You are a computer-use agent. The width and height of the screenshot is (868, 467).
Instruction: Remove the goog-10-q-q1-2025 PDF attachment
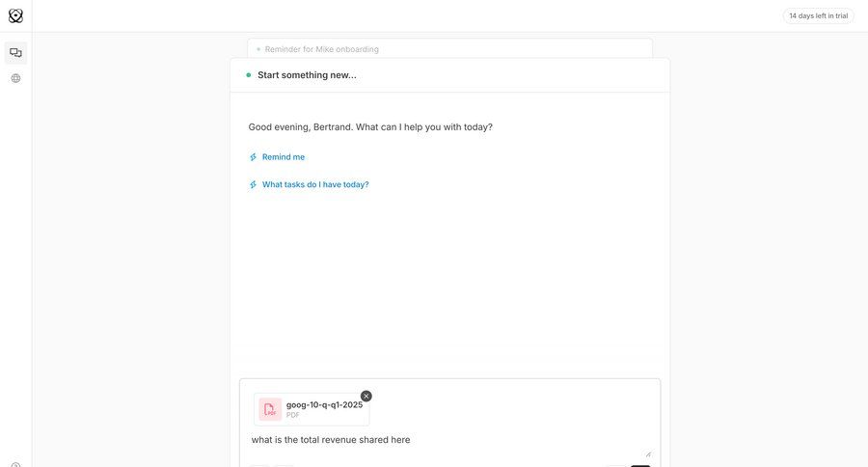tap(366, 396)
